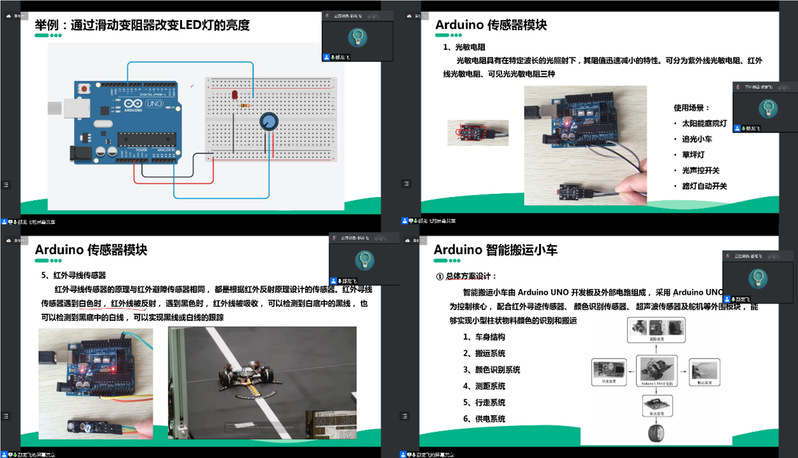Screen dimensions: 798x458
Task: Click the driver board box below the center box
Action: coord(657,406)
